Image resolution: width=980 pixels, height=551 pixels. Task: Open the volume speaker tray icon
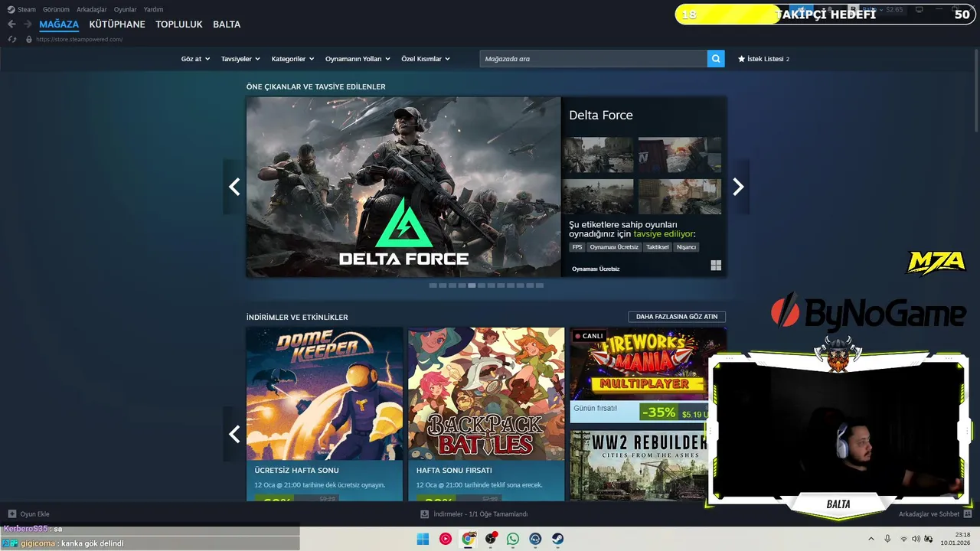click(916, 539)
